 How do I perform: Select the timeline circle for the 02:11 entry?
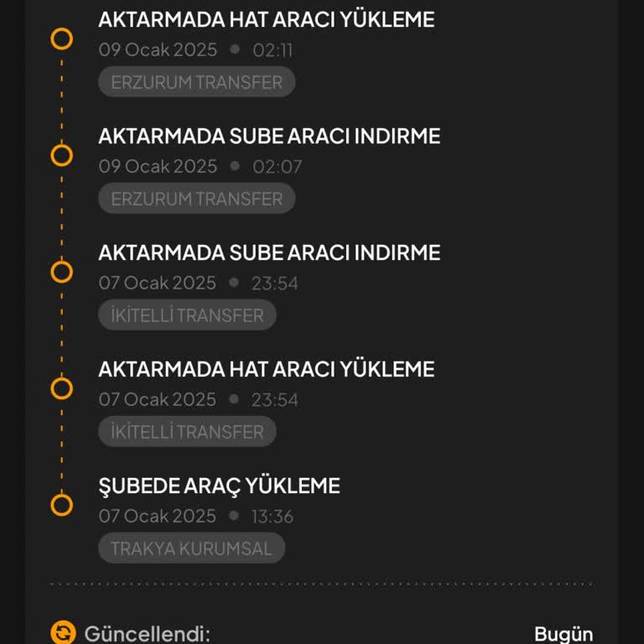click(61, 39)
